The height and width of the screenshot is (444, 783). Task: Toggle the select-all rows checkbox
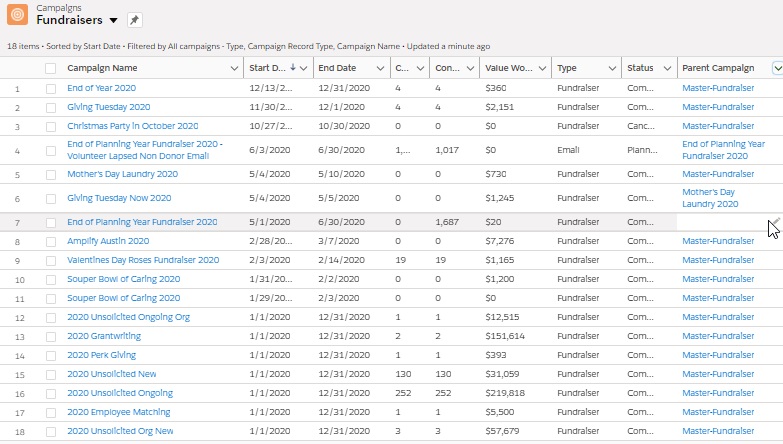pos(51,68)
